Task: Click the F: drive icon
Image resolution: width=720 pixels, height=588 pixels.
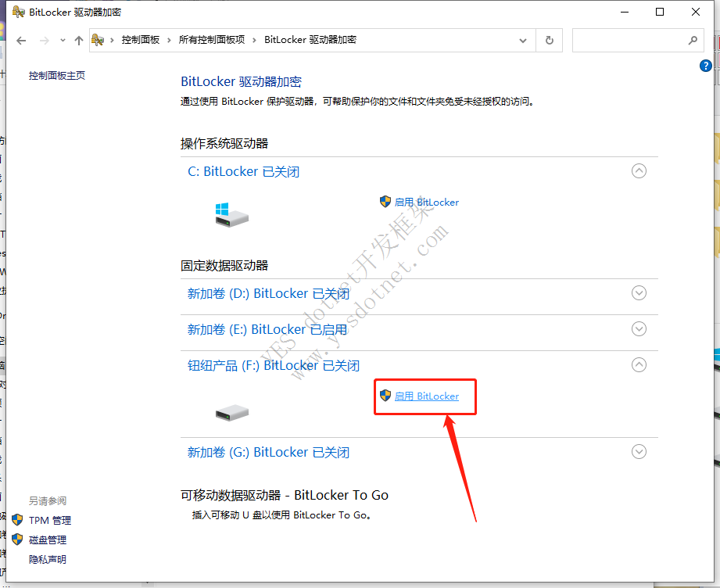Action: click(232, 413)
